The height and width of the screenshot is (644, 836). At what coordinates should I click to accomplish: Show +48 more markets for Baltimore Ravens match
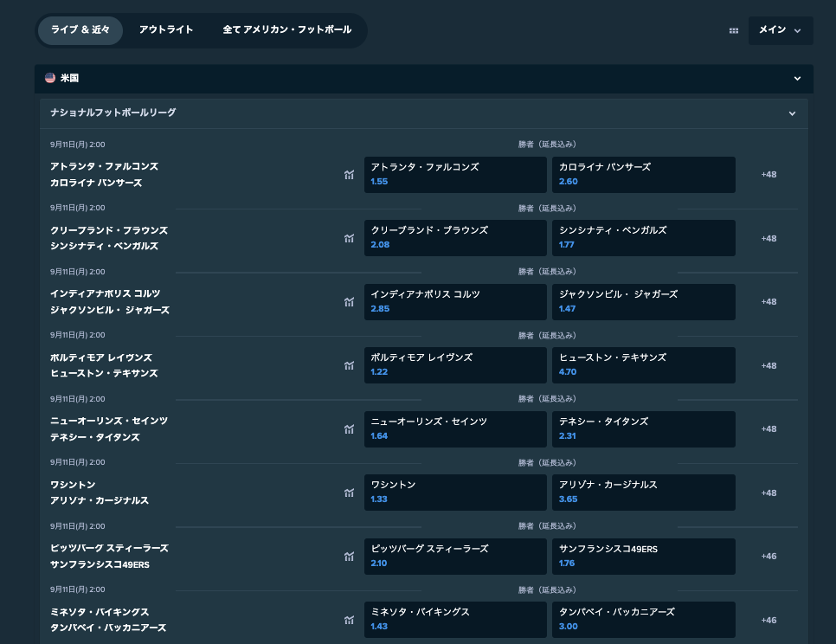768,366
